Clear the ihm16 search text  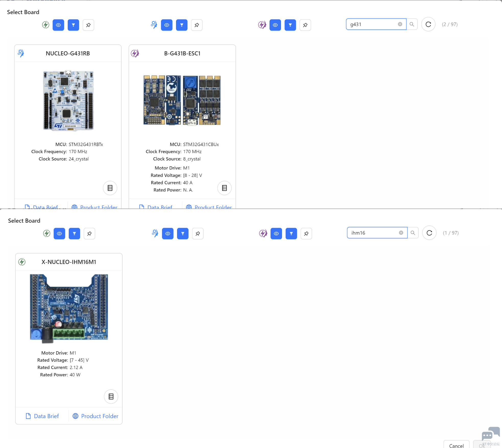click(401, 233)
